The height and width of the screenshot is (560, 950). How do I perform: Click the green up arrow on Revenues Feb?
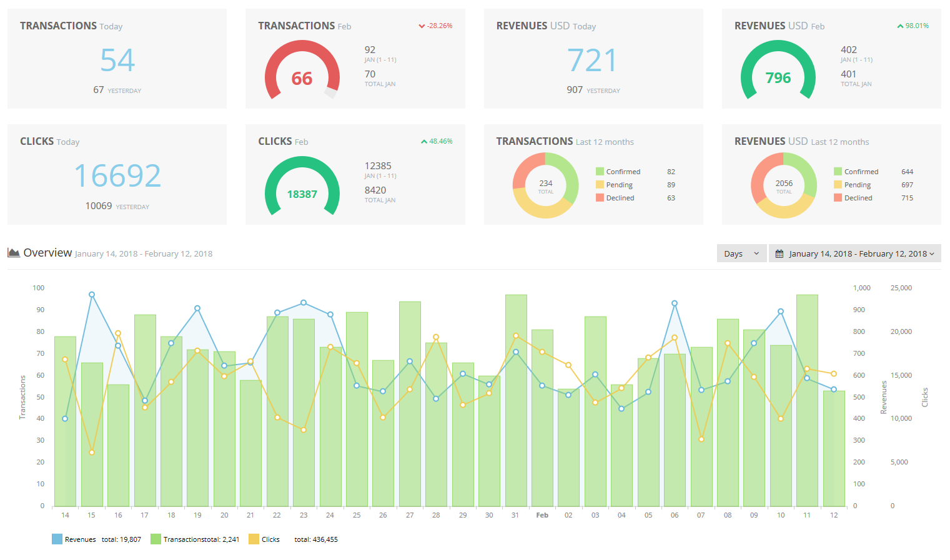coord(900,26)
